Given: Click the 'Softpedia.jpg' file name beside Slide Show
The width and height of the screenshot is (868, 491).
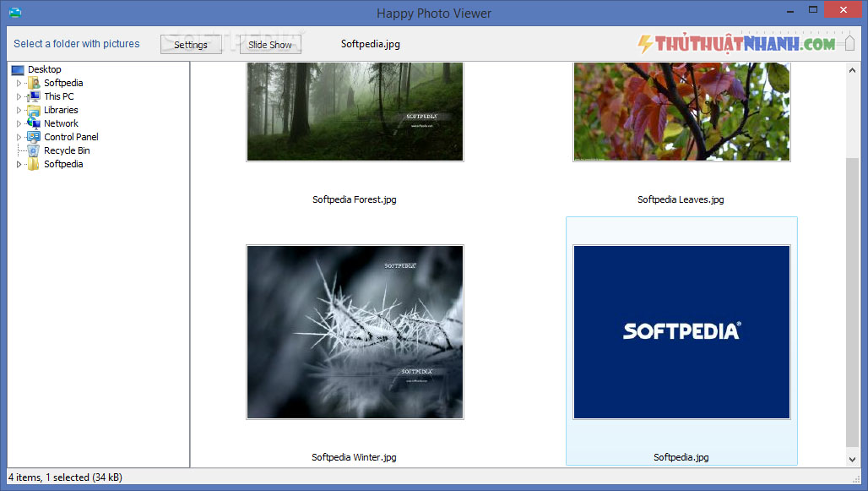Looking at the screenshot, I should click(x=371, y=44).
